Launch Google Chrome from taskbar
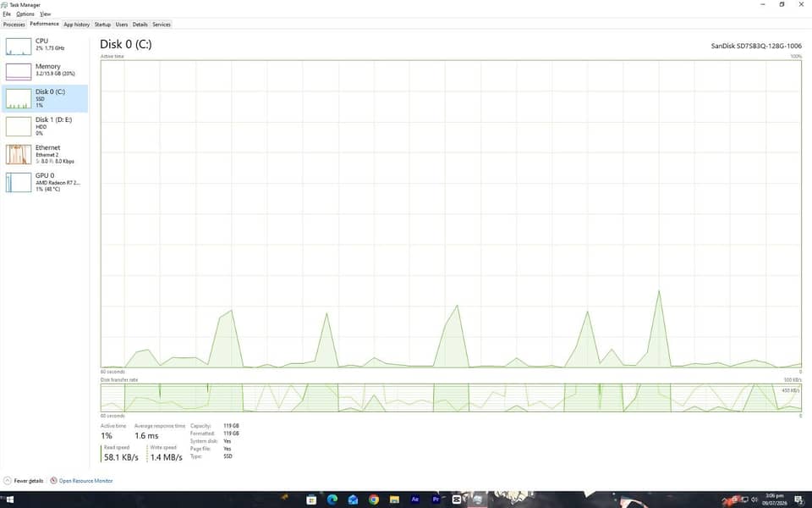The width and height of the screenshot is (812, 508). pos(373,500)
